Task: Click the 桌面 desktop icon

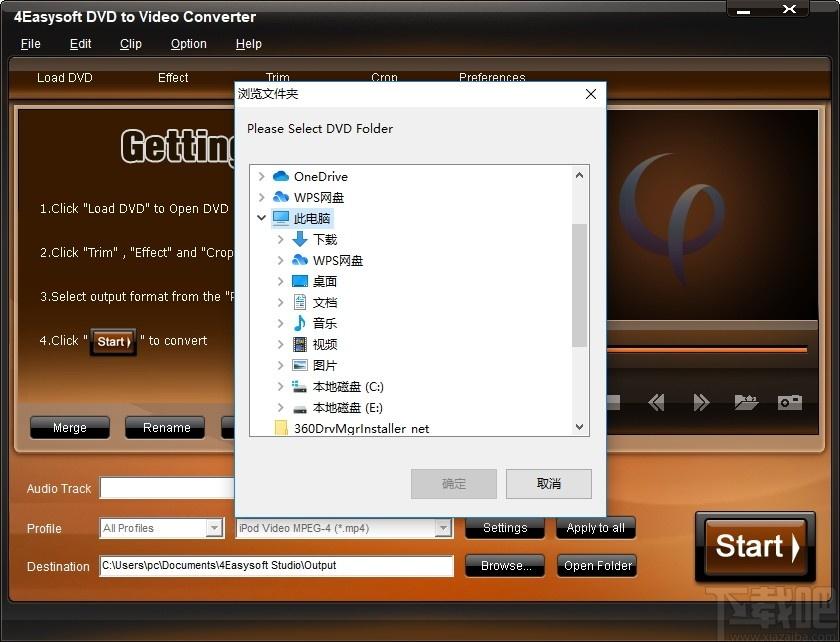Action: [300, 281]
